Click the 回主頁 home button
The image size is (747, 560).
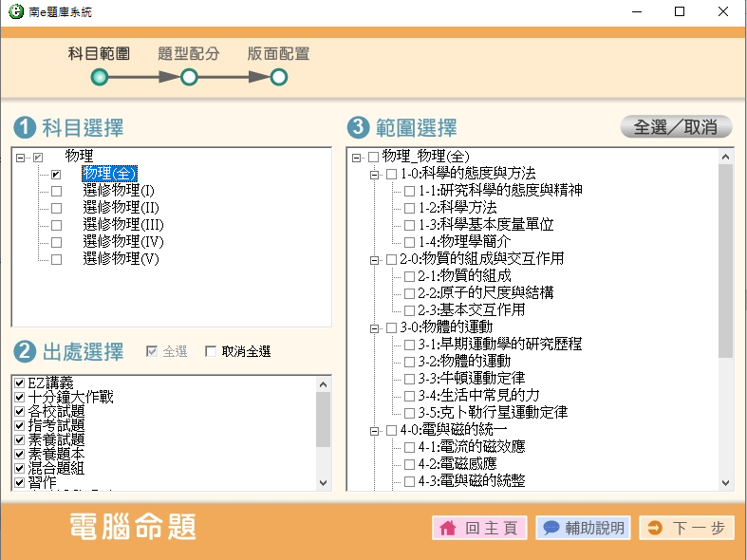[x=479, y=528]
